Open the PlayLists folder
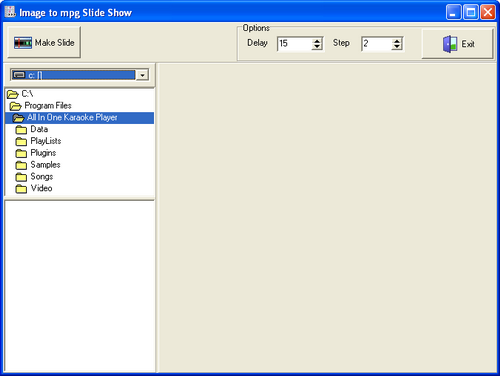This screenshot has width=500, height=376. [x=79, y=141]
